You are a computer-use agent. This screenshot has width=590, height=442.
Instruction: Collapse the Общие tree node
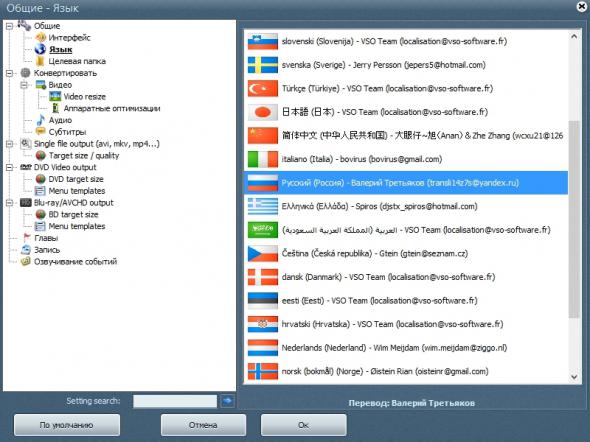[x=9, y=26]
